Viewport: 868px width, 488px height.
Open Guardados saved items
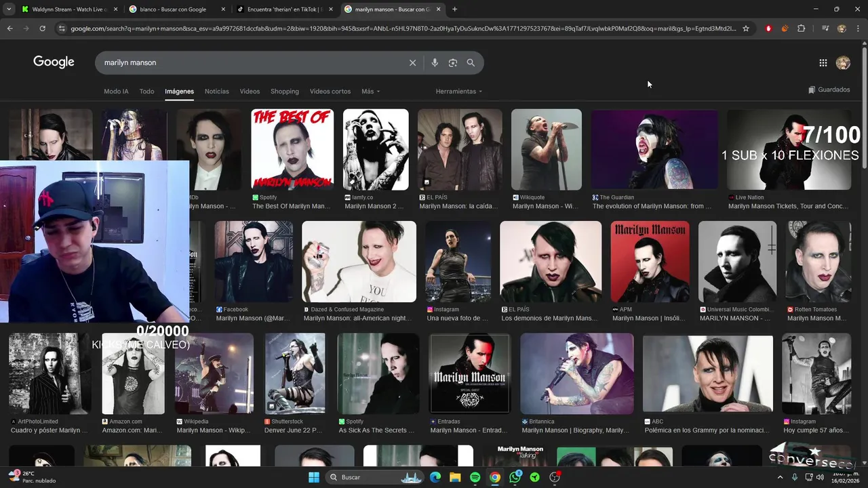pos(829,89)
